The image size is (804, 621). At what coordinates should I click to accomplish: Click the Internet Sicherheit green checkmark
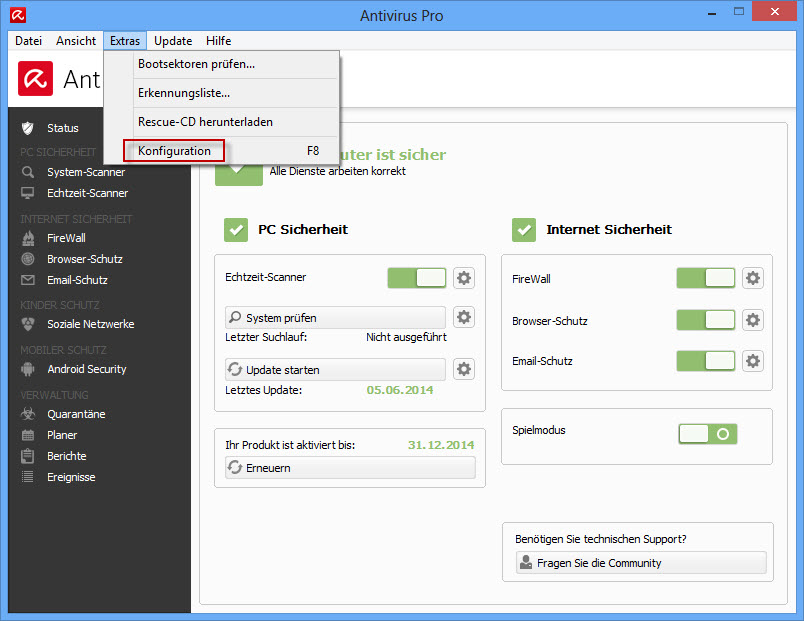(x=524, y=230)
